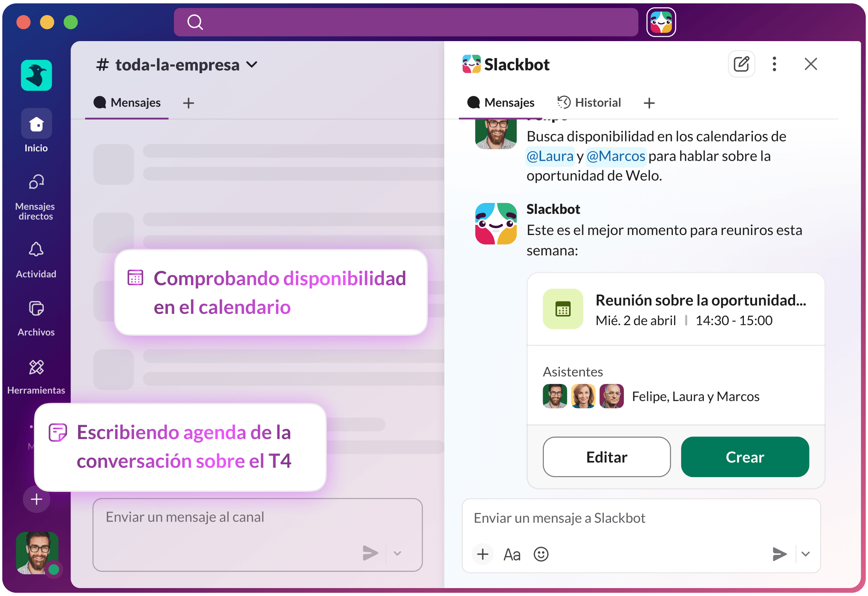Viewport: 868px width, 596px height.
Task: Open Archivos in the sidebar
Action: 36,318
